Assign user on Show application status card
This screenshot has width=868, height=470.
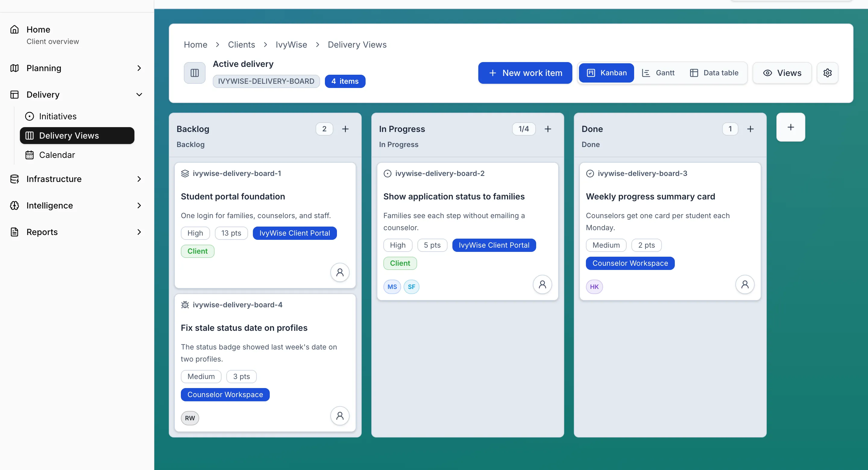542,284
